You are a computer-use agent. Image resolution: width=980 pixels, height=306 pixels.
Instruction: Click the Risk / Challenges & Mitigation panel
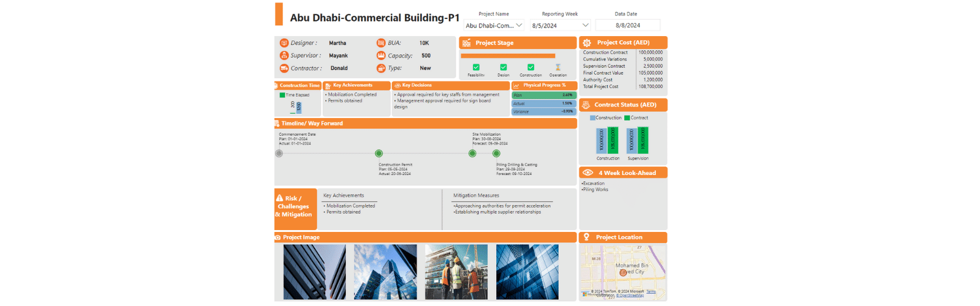pyautogui.click(x=296, y=209)
